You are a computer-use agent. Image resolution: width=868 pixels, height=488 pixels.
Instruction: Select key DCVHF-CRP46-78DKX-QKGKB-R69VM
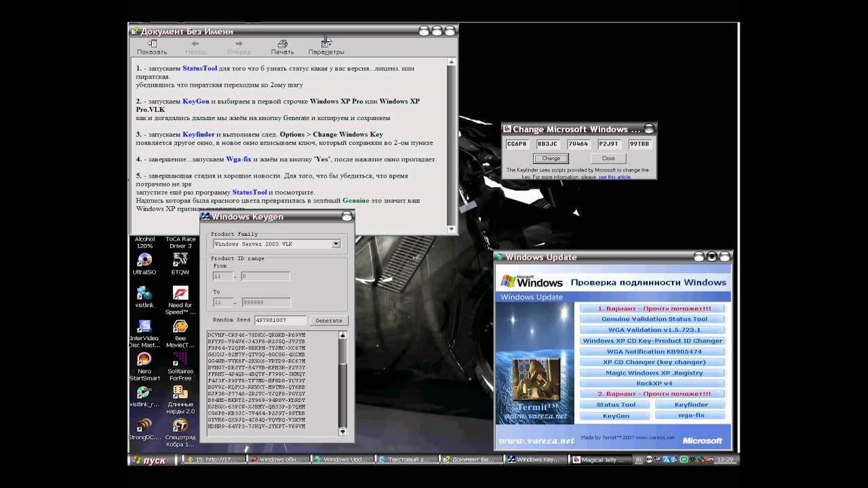[x=256, y=335]
